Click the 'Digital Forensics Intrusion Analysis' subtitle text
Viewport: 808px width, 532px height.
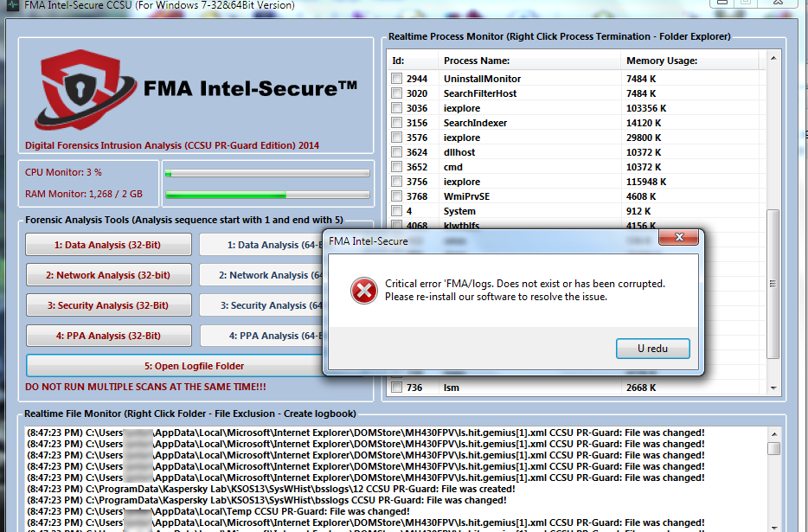[x=172, y=145]
